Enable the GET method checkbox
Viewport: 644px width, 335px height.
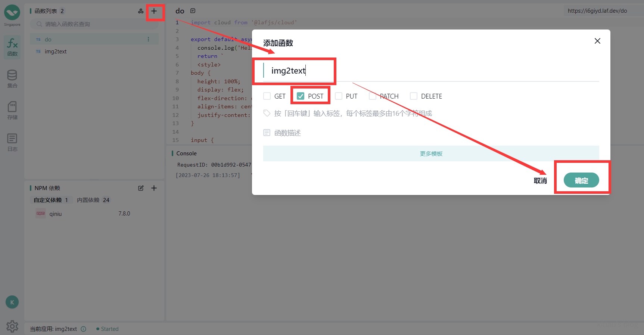[x=267, y=96]
